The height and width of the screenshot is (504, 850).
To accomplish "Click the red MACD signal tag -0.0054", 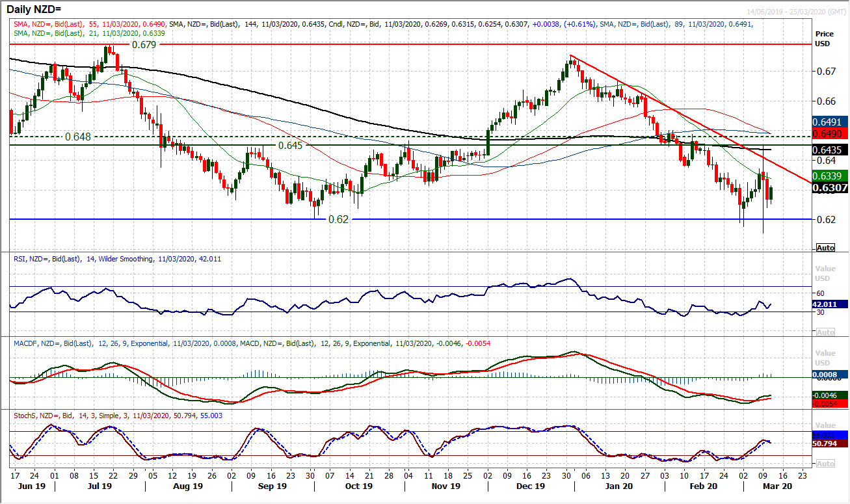I will click(830, 403).
